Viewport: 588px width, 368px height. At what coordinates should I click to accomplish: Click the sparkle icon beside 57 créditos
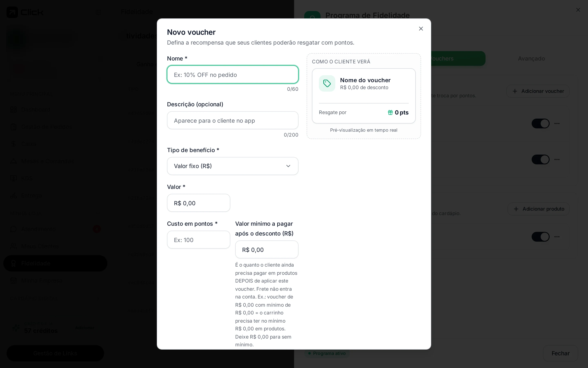pyautogui.click(x=16, y=328)
